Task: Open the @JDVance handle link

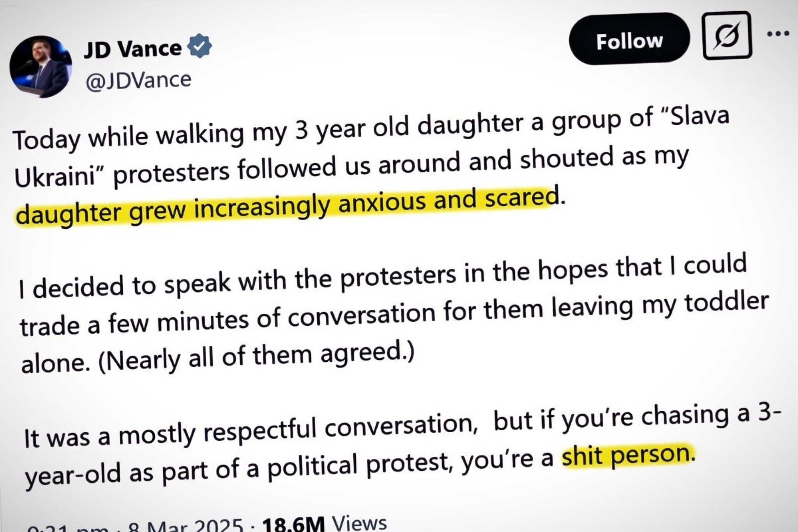Action: click(138, 81)
